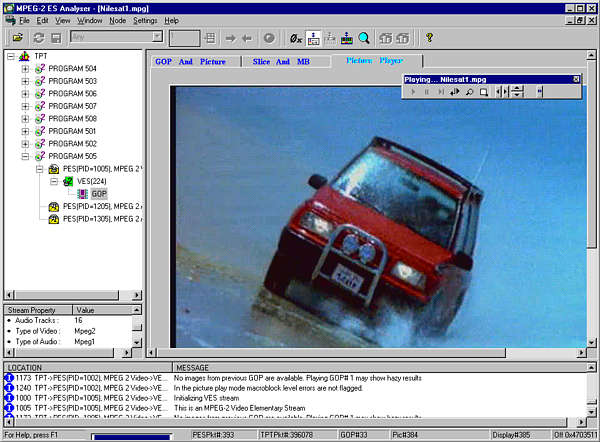Open the Settings menu
Image resolution: width=600 pixels, height=442 pixels.
pyautogui.click(x=145, y=20)
